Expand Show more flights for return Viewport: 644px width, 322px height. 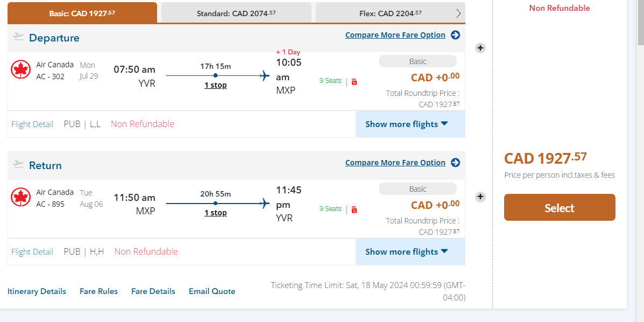tap(407, 252)
